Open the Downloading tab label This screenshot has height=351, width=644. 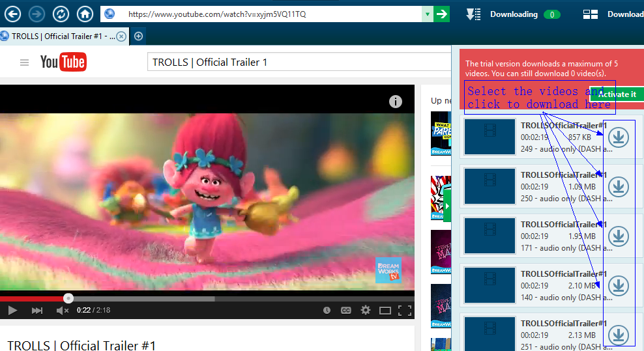pyautogui.click(x=514, y=14)
